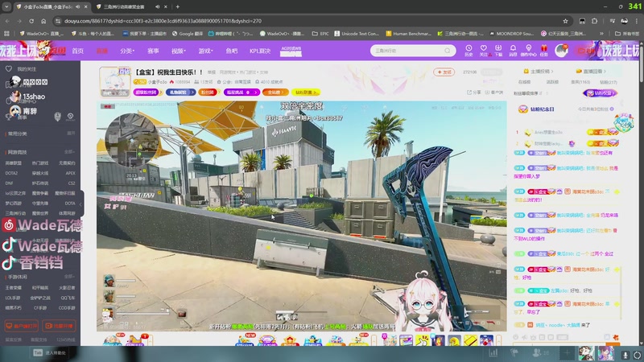Switch to the 钻粉(217) tab
Viewport: 644px width, 362px height.
point(609,82)
